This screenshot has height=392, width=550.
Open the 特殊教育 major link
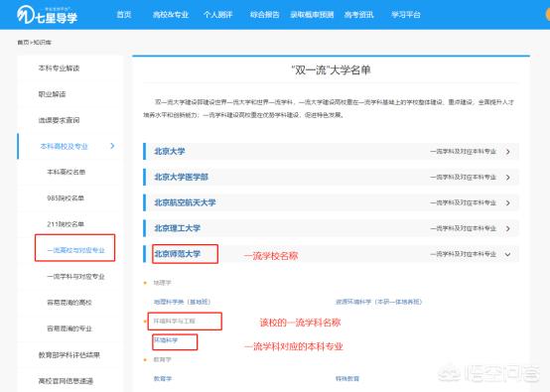pyautogui.click(x=347, y=379)
